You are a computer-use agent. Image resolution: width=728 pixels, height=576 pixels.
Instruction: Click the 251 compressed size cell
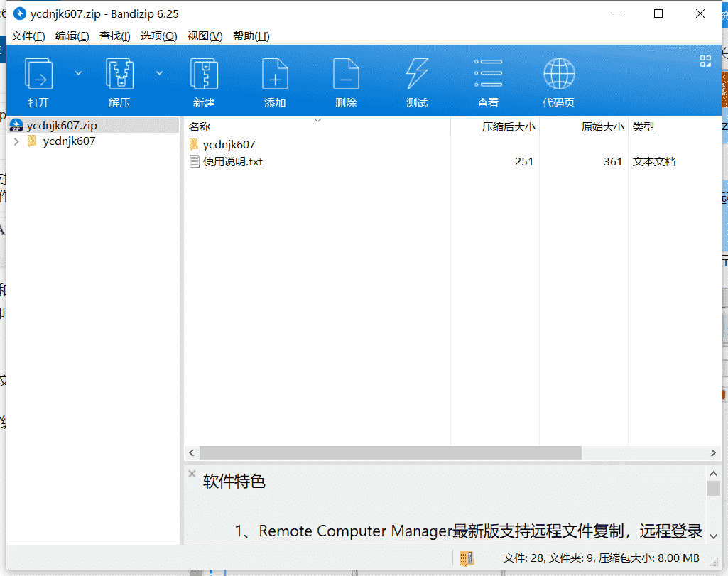(523, 161)
